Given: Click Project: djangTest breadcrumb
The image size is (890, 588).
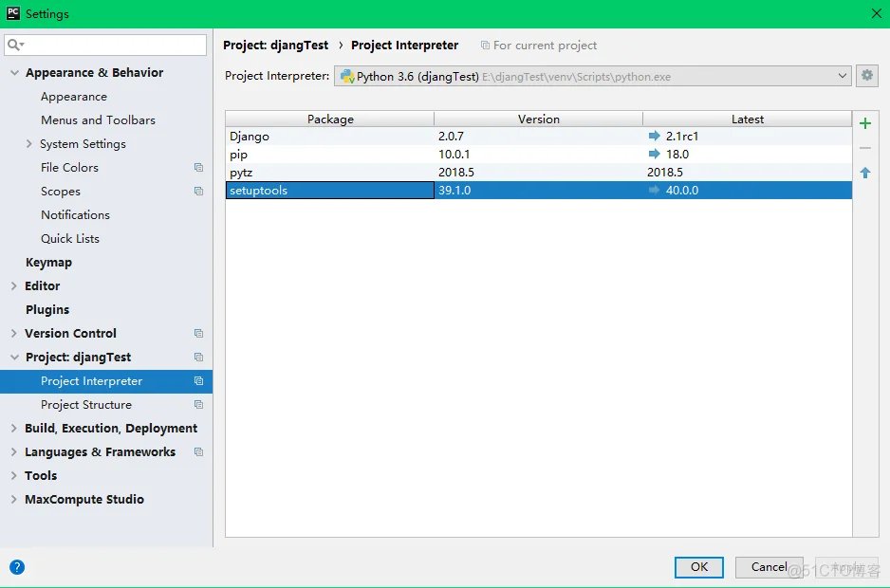Looking at the screenshot, I should (275, 45).
